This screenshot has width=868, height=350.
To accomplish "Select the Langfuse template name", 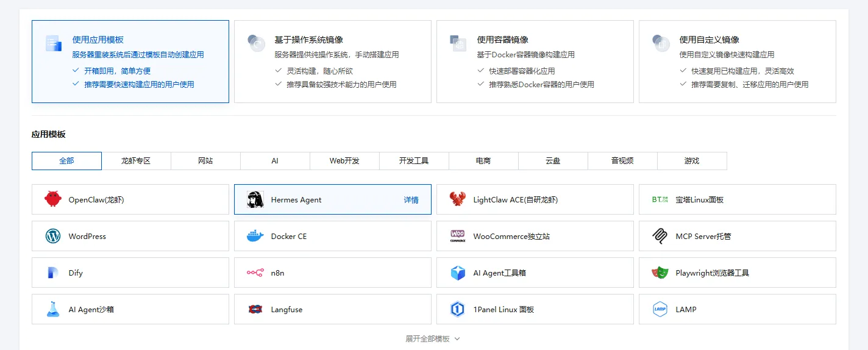I will coord(286,309).
